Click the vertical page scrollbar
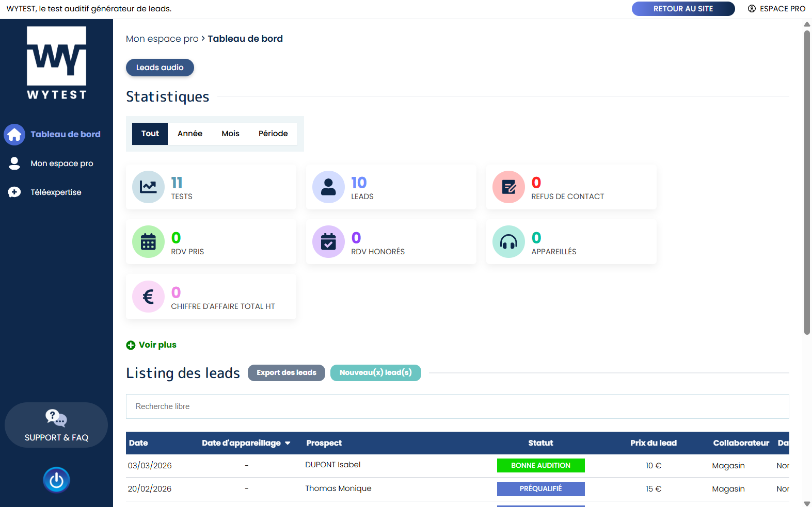Screen dimensions: 812x507 tap(807, 181)
